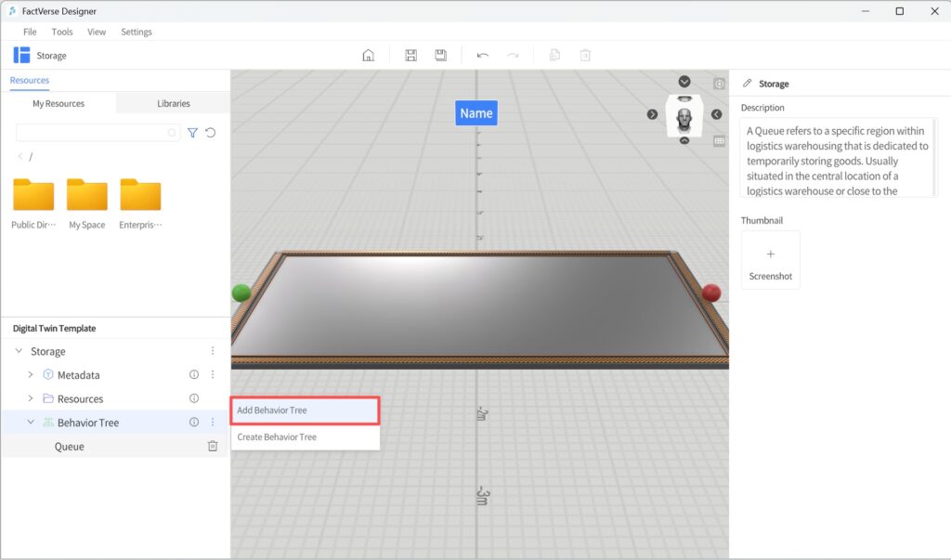
Task: Click the Save icon in the toolbar
Action: pos(410,55)
